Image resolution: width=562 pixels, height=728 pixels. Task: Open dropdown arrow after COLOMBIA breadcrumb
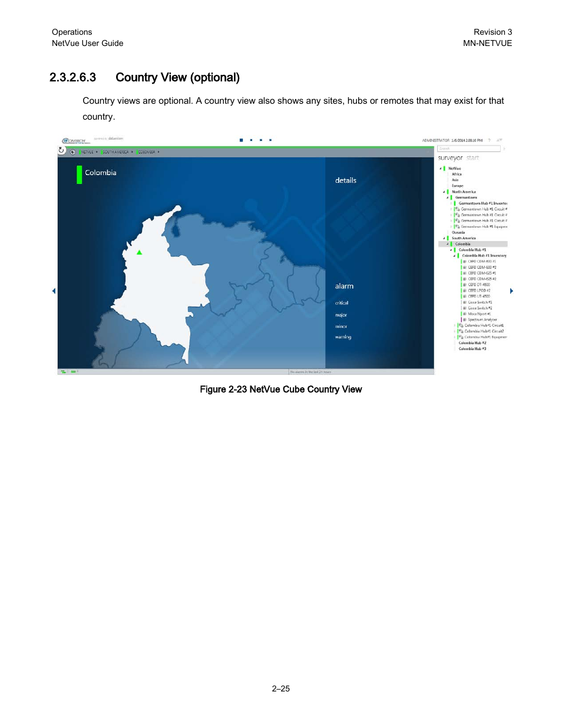159,152
